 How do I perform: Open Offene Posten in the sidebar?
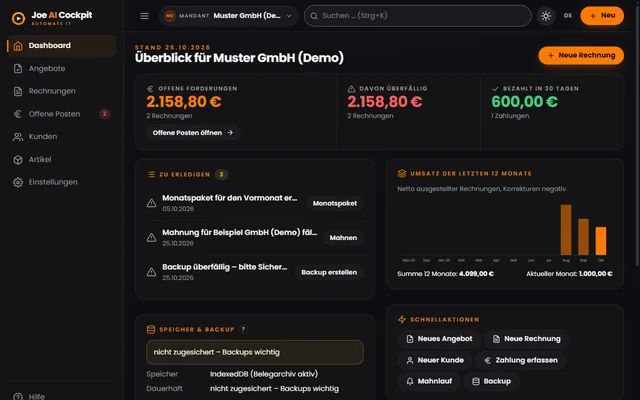[x=61, y=114]
